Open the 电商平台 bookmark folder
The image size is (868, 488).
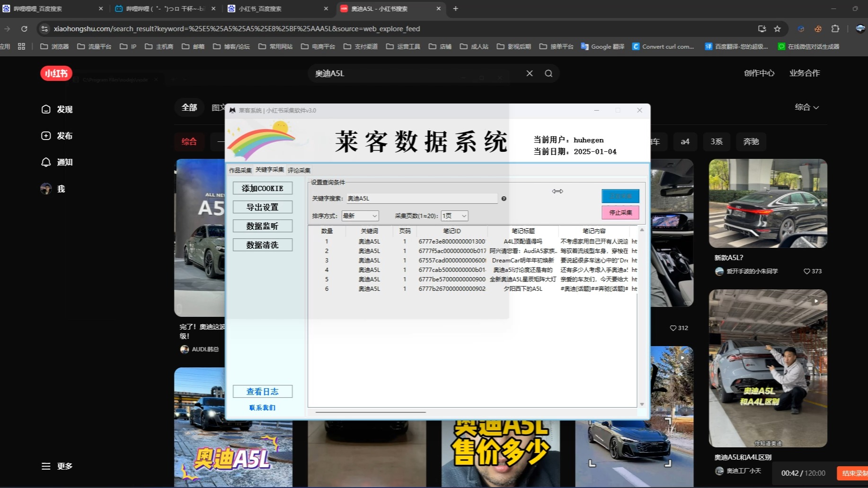point(318,46)
